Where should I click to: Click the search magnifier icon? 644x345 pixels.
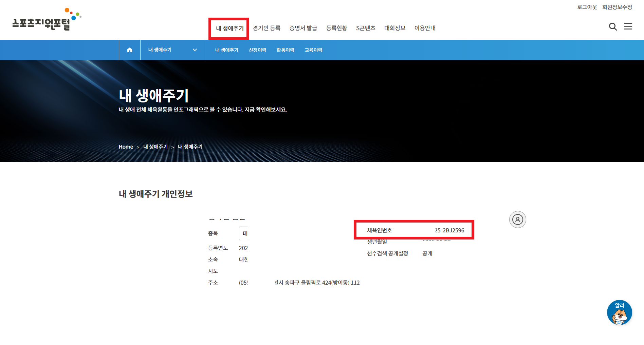[613, 26]
